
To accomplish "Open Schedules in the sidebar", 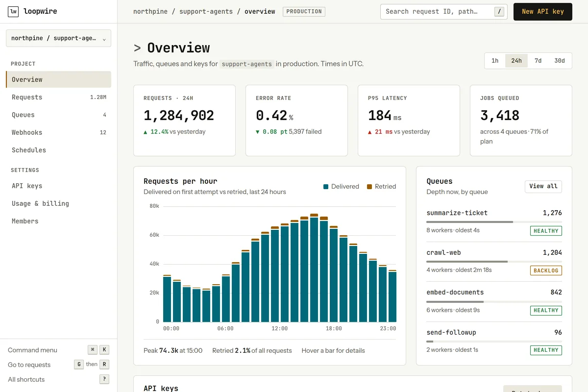I will coord(58,150).
